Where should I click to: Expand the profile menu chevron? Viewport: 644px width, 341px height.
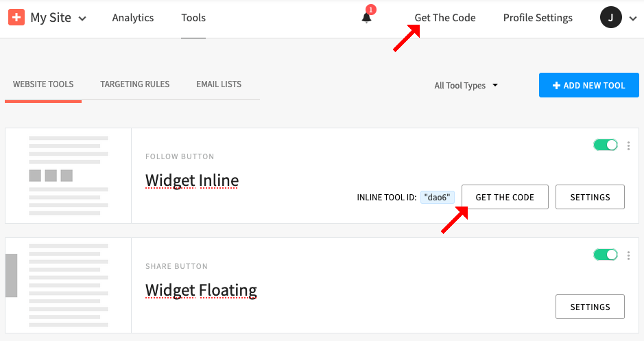click(632, 19)
